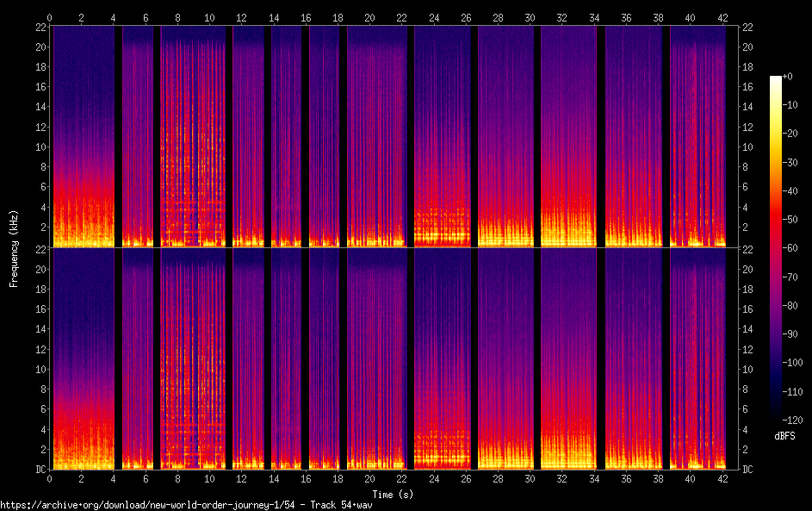Click the 10-second tick on the top time axis
The image size is (812, 511).
(209, 16)
